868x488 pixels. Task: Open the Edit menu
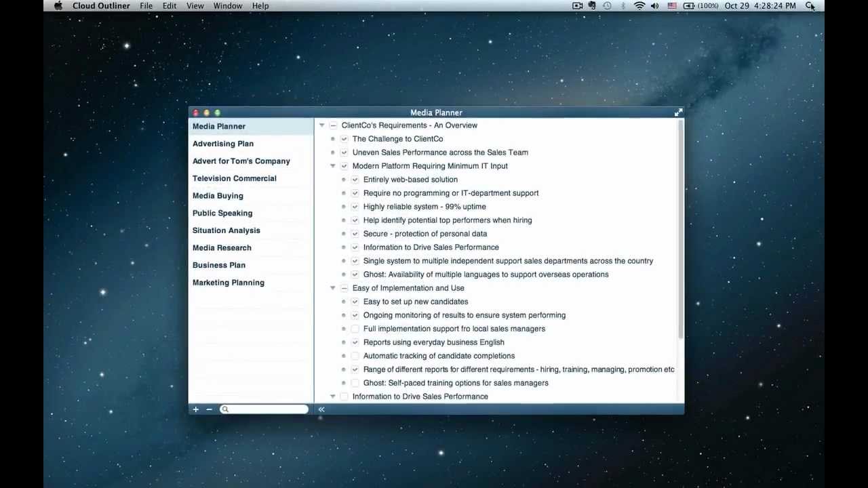coord(170,5)
